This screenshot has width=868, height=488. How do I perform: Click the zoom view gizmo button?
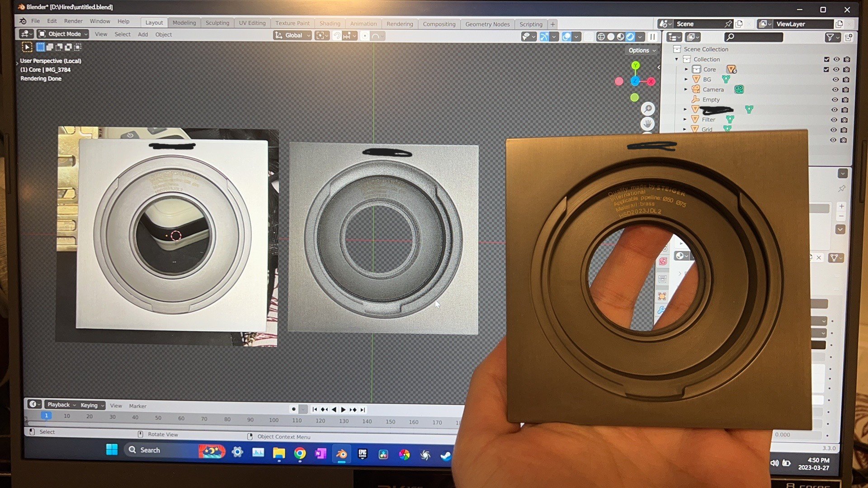(648, 108)
